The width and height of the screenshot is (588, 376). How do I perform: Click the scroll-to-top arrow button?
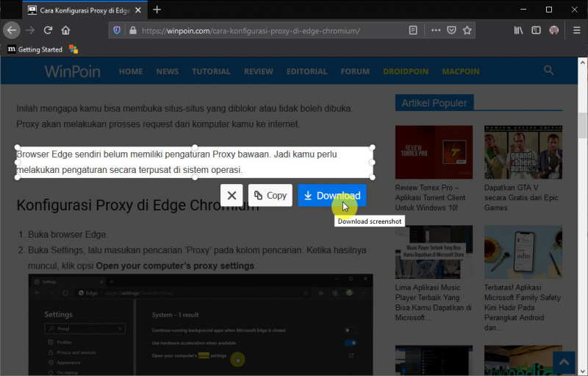pos(564,363)
